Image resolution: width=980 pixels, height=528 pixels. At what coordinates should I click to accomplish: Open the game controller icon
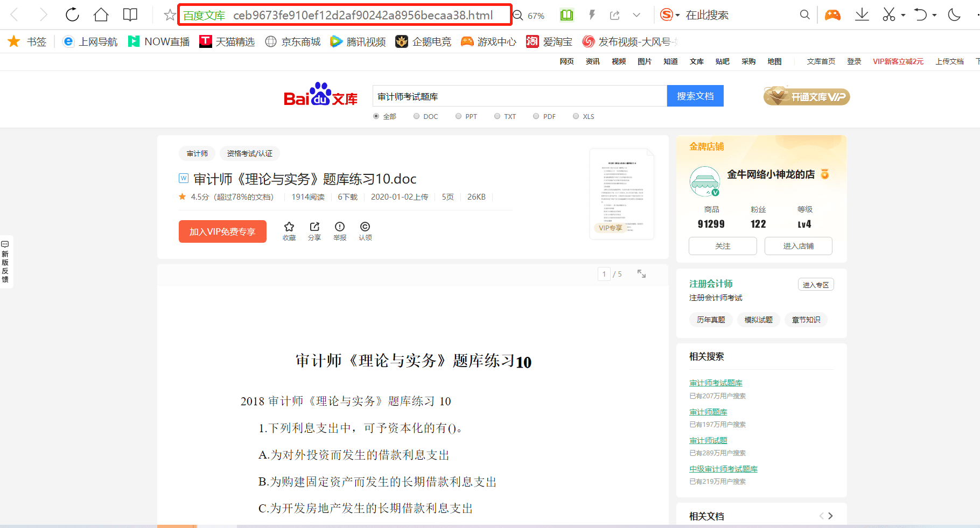coord(832,15)
